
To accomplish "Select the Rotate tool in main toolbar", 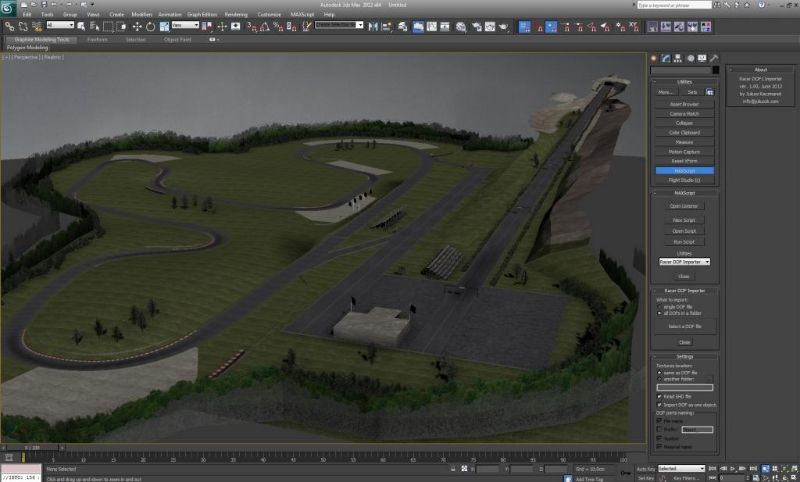I will [x=148, y=26].
